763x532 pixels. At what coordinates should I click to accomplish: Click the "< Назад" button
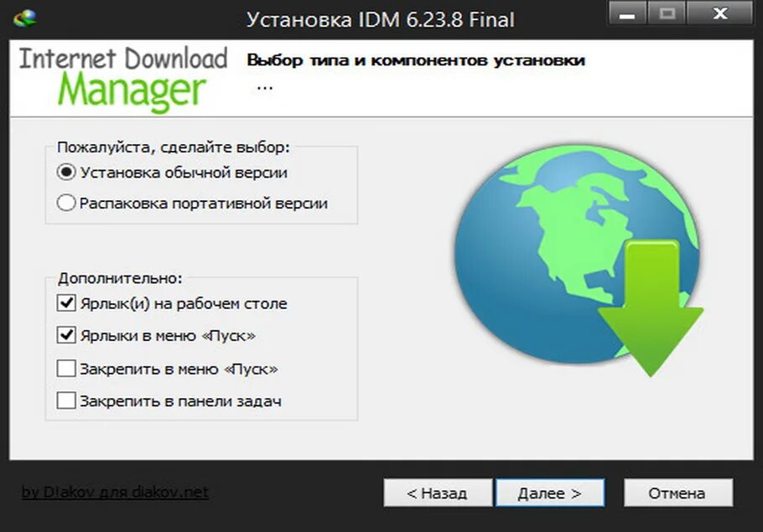click(438, 493)
